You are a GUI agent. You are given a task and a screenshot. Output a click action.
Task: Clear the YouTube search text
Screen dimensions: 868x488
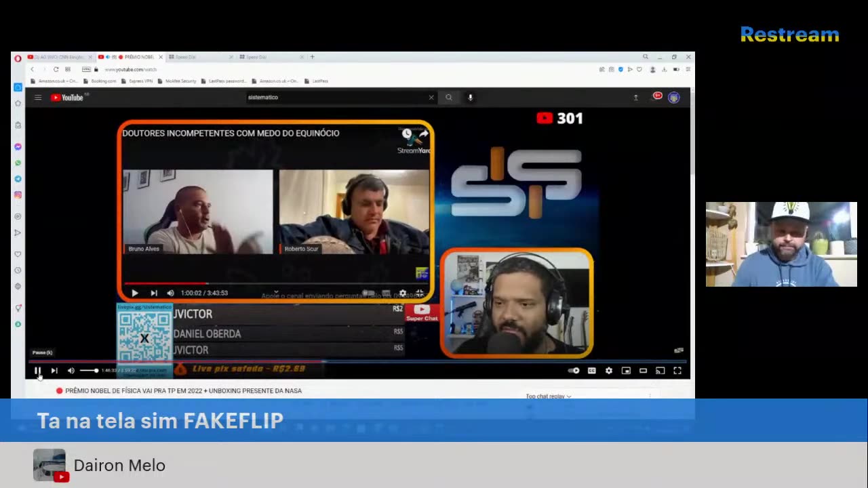tap(431, 98)
